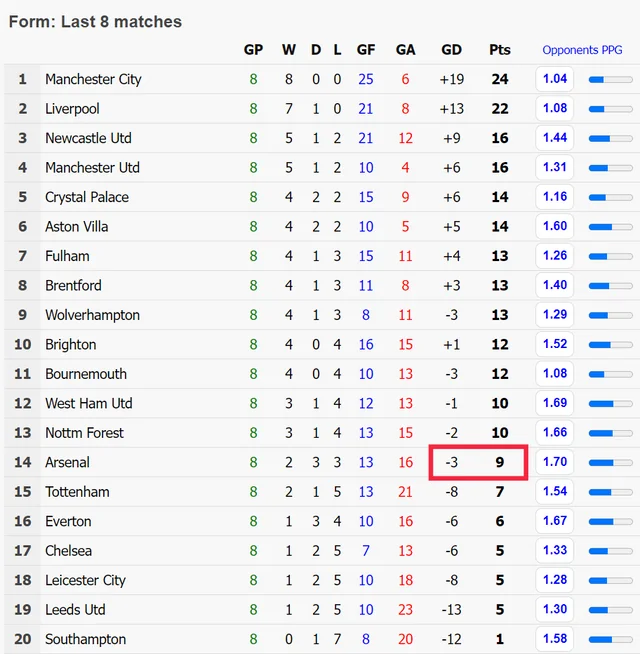Click Manchester City's PPG progress bar
This screenshot has width=640, height=654.
[x=610, y=80]
